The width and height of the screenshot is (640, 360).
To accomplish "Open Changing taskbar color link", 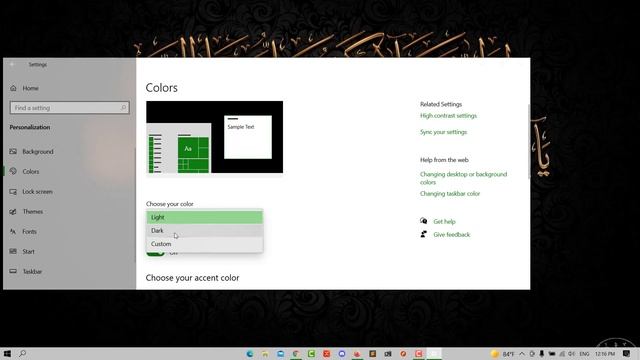I will 450,193.
